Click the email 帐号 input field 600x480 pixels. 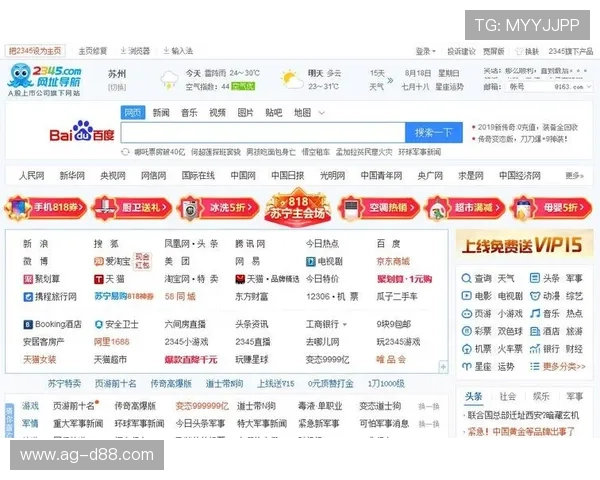click(530, 87)
